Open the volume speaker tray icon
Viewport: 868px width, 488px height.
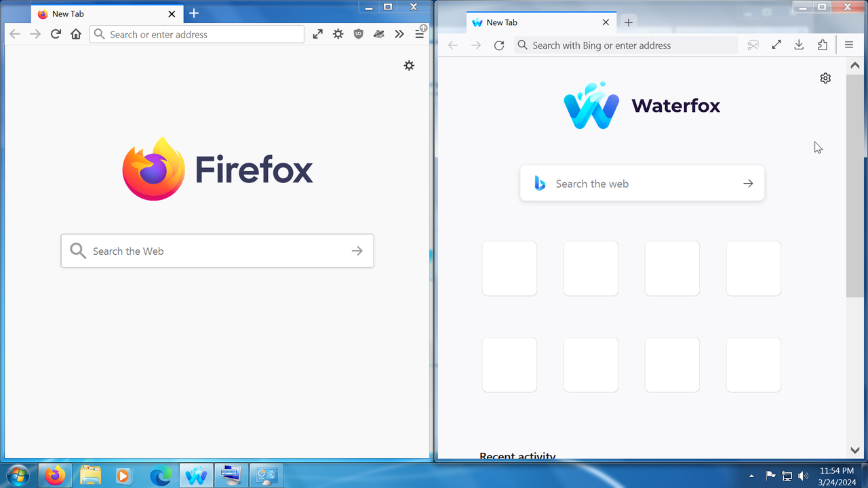click(x=804, y=476)
